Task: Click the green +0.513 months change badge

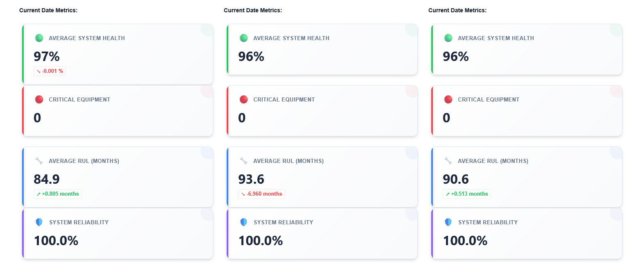Action: click(467, 194)
